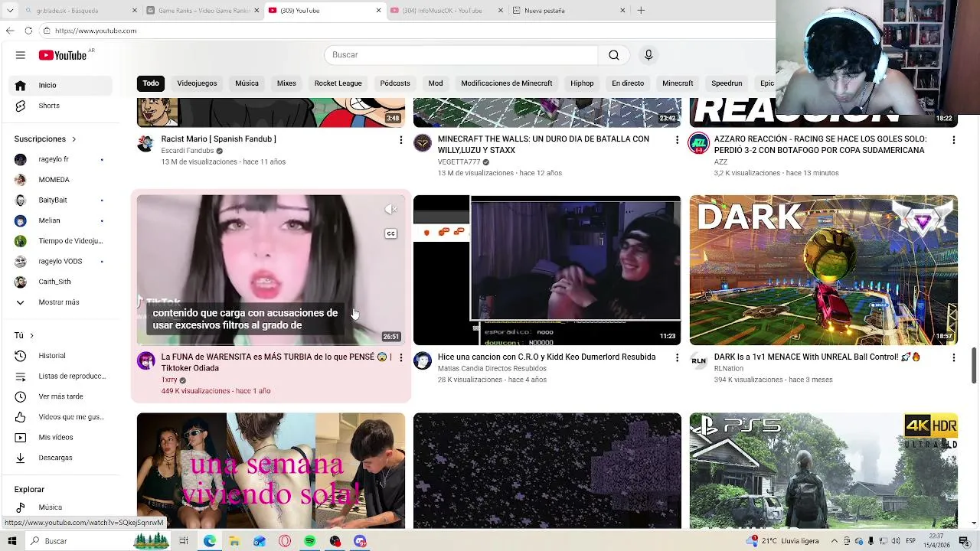This screenshot has width=980, height=551.
Task: Open options menu for Minecraft The Walls video
Action: tap(677, 140)
